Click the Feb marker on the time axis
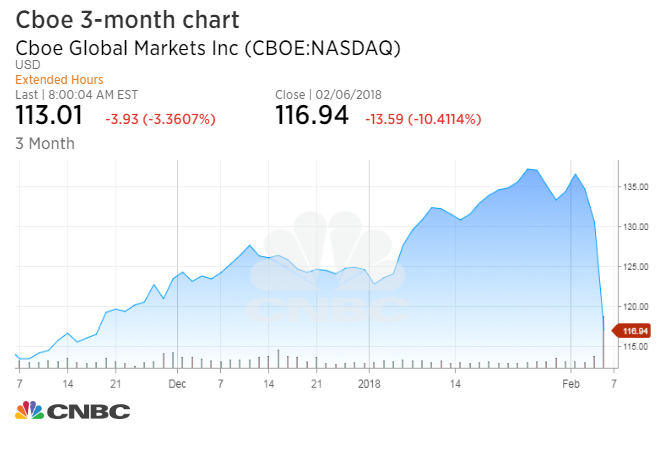This screenshot has width=670, height=450. pos(570,383)
